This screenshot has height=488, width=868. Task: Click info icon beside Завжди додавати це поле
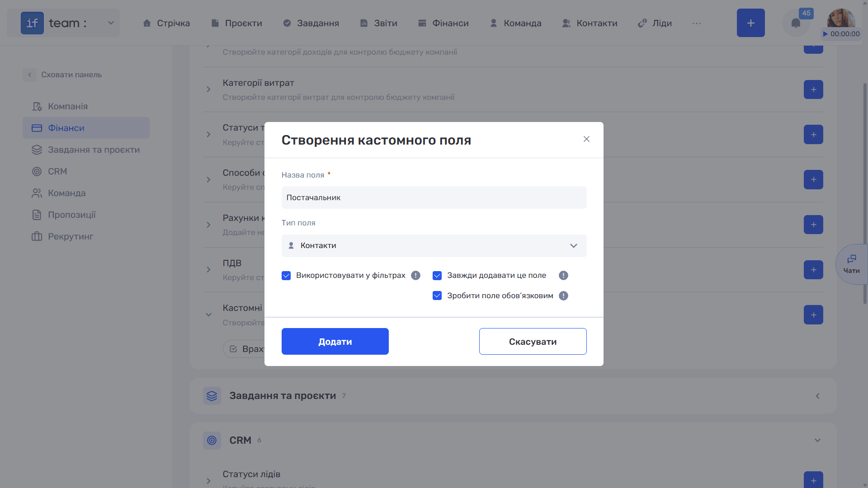[563, 276]
